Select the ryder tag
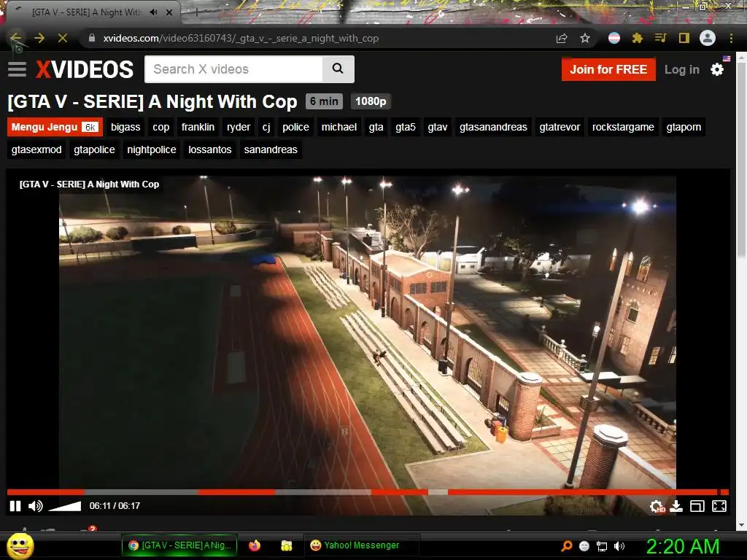The height and width of the screenshot is (560, 747). [x=239, y=127]
